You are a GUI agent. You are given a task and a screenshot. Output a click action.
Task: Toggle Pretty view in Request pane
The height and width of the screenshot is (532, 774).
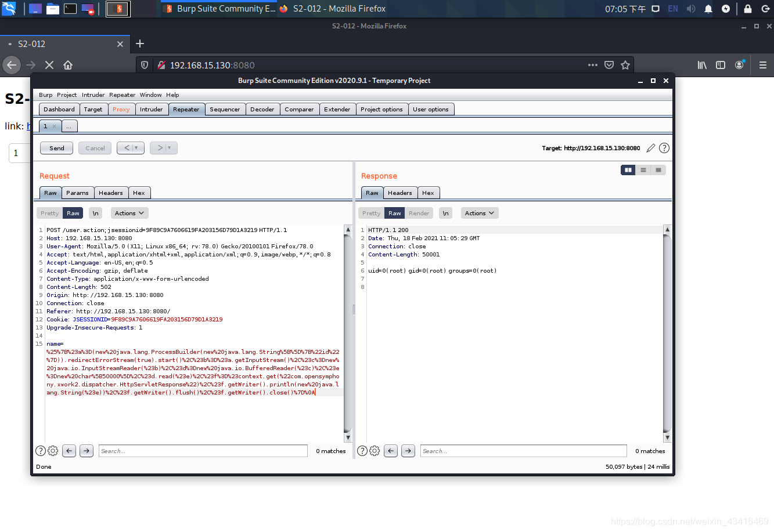[50, 213]
